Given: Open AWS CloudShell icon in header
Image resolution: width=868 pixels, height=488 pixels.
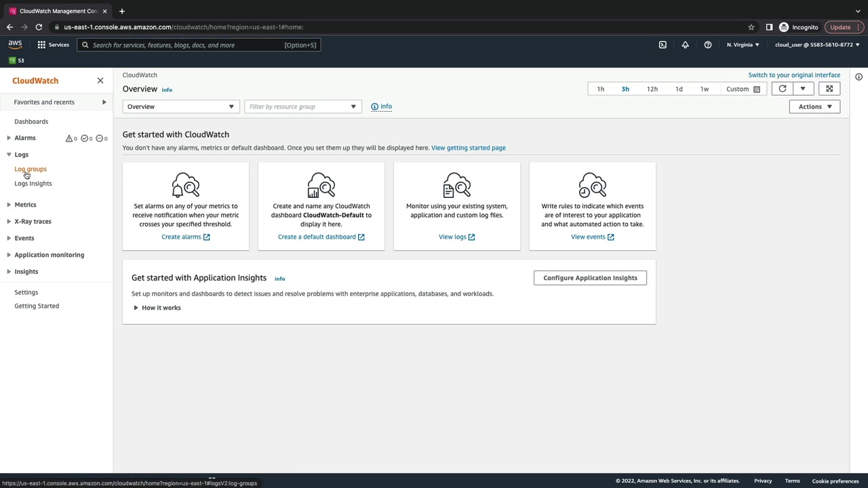Looking at the screenshot, I should pyautogui.click(x=663, y=45).
